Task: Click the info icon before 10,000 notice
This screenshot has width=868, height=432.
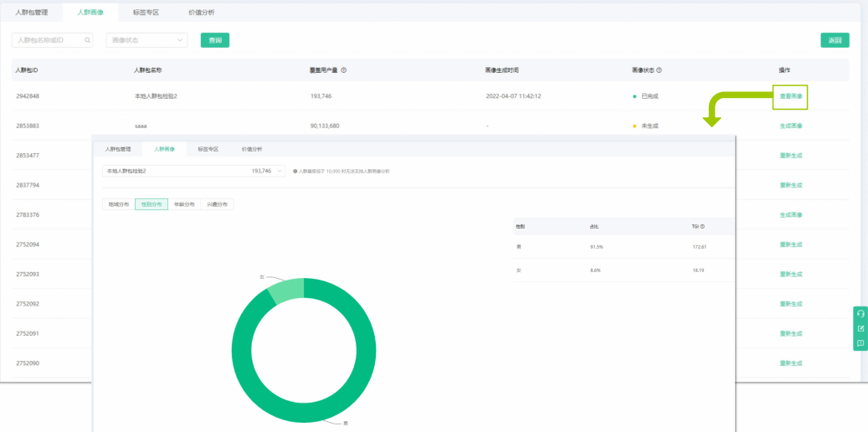Action: pyautogui.click(x=295, y=171)
